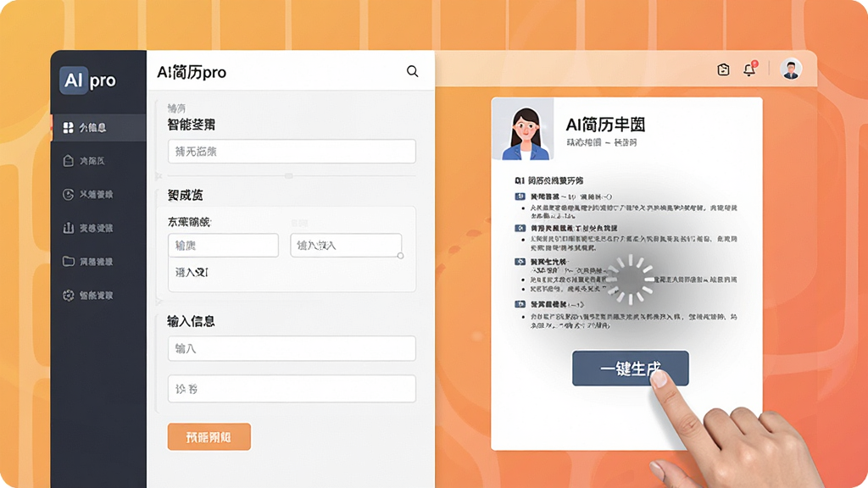
Task: Click the wide input under the 智能 heading
Action: [x=292, y=152]
